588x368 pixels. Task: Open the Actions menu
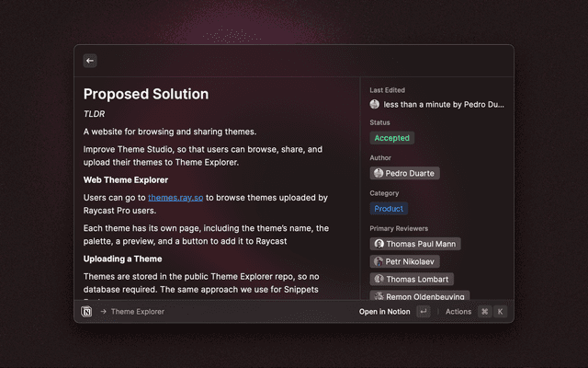tap(458, 312)
